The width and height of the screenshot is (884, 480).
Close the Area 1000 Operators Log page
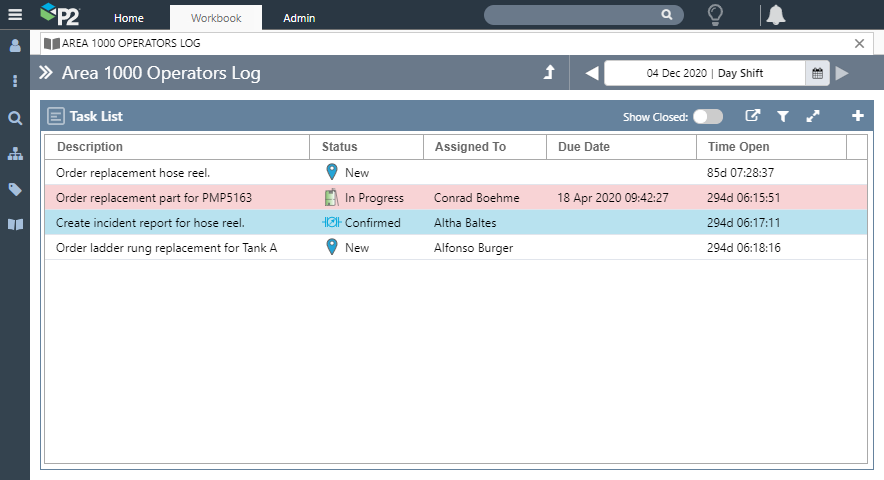[x=859, y=43]
